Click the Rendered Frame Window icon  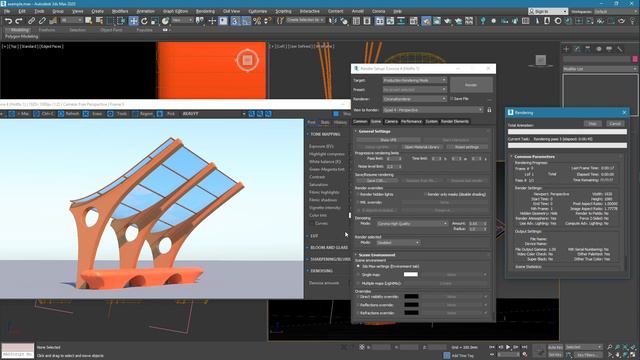(437, 21)
